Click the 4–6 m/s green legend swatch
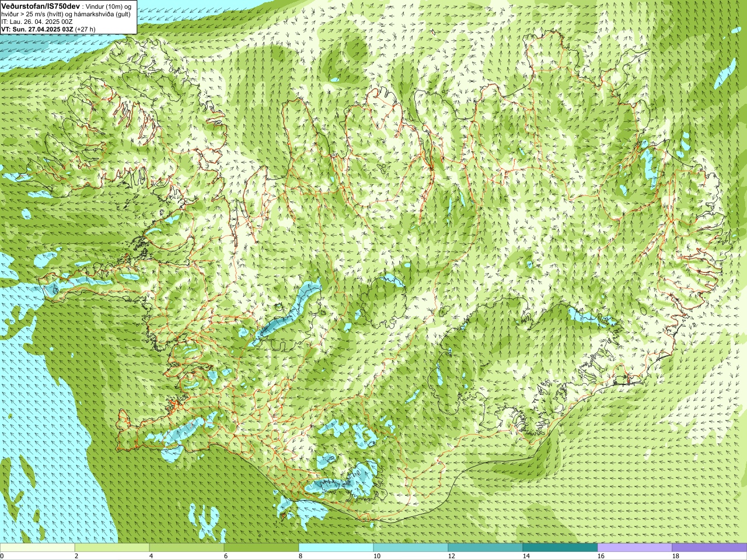 pyautogui.click(x=187, y=548)
